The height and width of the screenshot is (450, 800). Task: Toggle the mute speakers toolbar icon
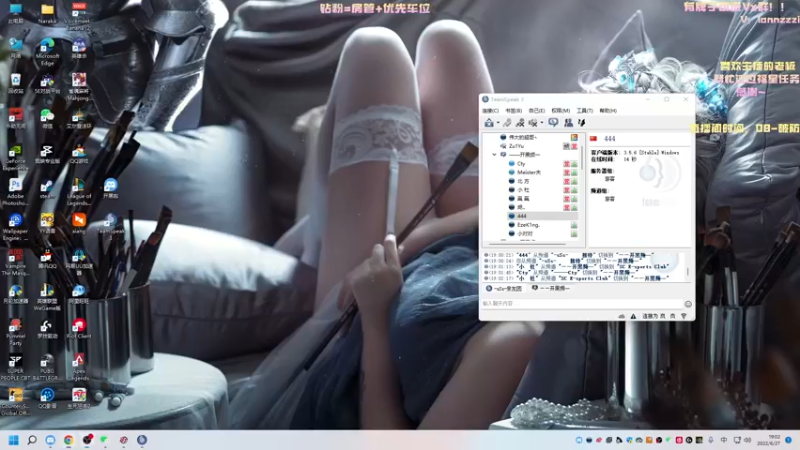point(533,122)
